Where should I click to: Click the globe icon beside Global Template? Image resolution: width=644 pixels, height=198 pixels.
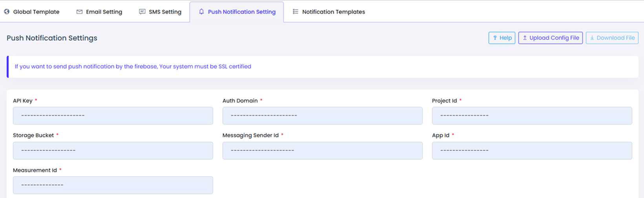(7, 12)
